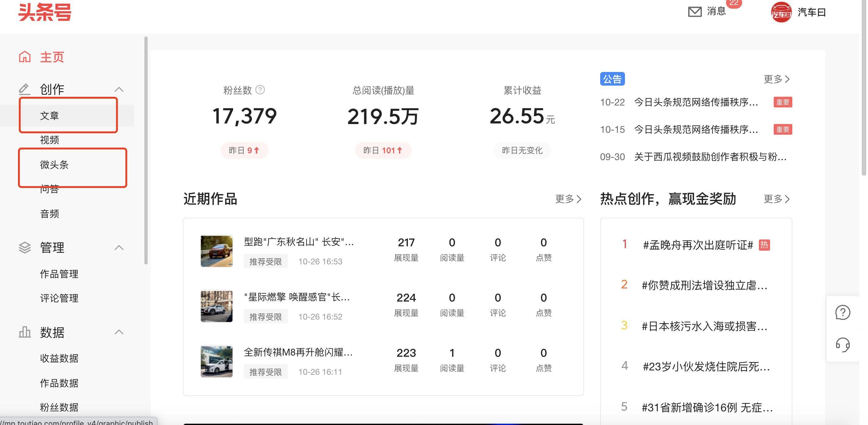This screenshot has width=868, height=425.
Task: Click 总阅读(播放)量 219.5万 value
Action: click(383, 116)
